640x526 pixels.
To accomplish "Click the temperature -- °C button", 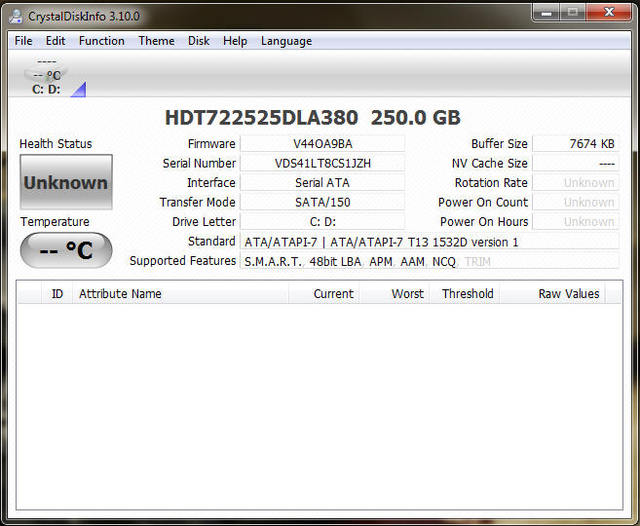I will click(66, 250).
